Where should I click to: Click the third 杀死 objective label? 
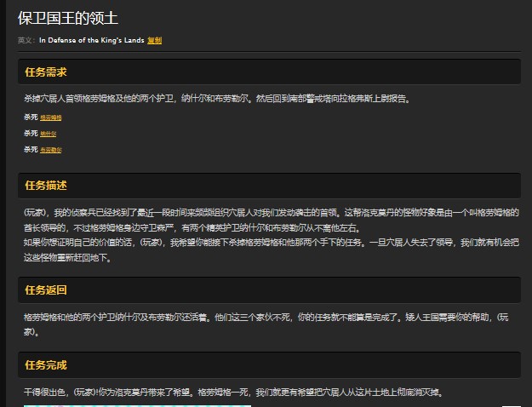click(x=31, y=150)
